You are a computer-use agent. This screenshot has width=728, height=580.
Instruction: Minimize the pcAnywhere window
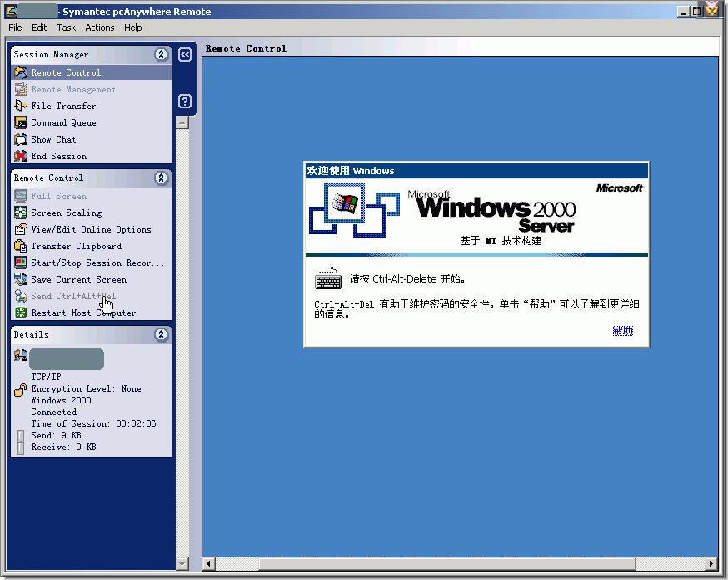tap(682, 12)
